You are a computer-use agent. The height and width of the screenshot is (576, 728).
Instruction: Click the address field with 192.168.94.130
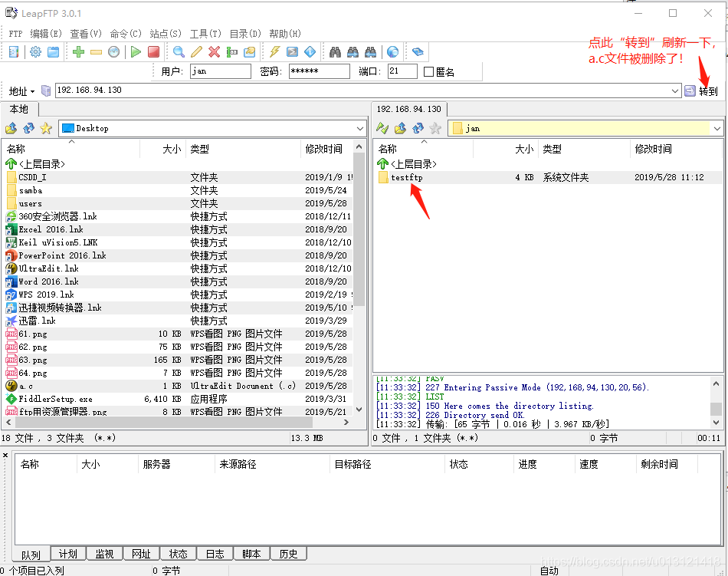click(x=368, y=91)
